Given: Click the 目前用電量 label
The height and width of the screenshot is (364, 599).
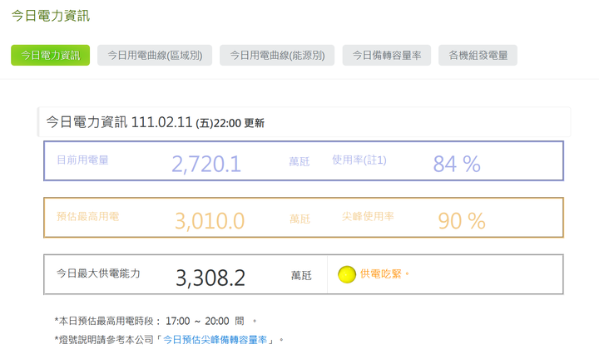Looking at the screenshot, I should pos(82,160).
